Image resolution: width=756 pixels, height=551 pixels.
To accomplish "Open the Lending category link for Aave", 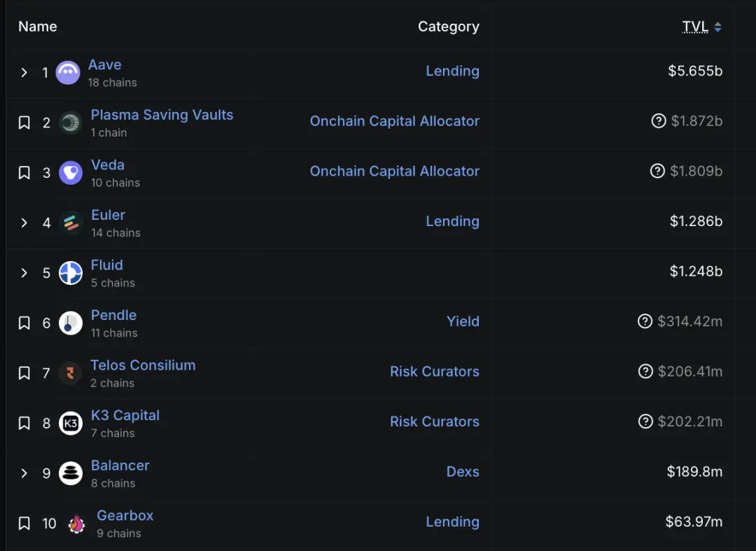I will point(453,71).
